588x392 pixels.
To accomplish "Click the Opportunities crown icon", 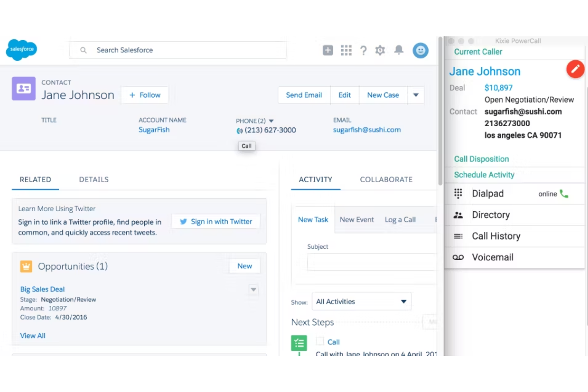I will [x=26, y=266].
